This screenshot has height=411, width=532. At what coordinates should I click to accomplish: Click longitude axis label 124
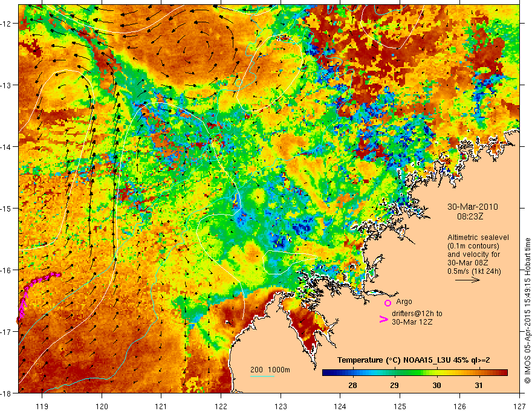(x=340, y=406)
